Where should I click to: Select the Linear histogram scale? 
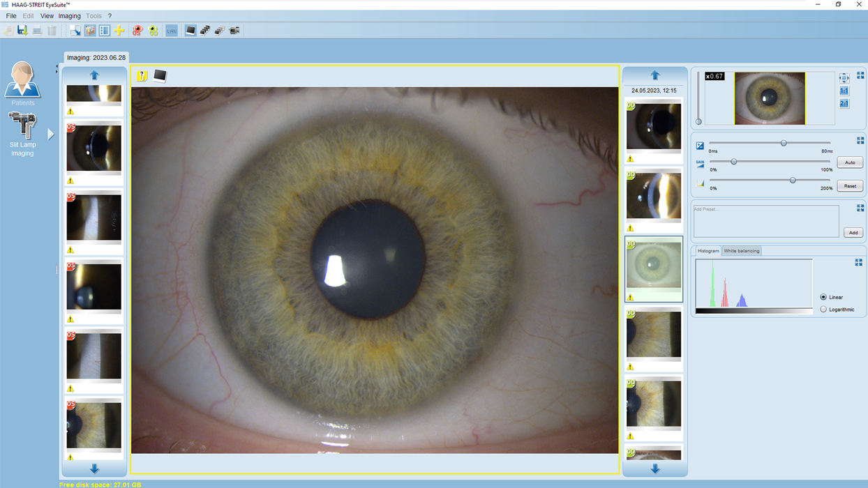point(824,297)
